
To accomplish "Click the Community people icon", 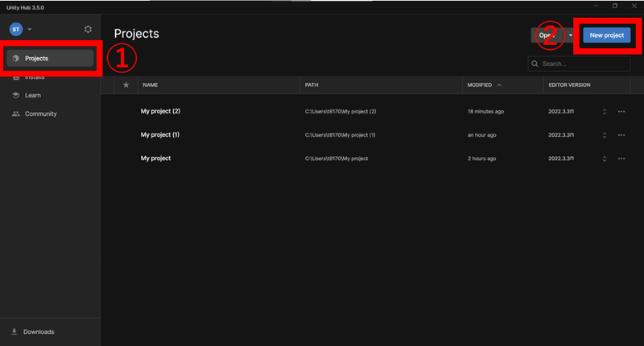I will (x=16, y=113).
